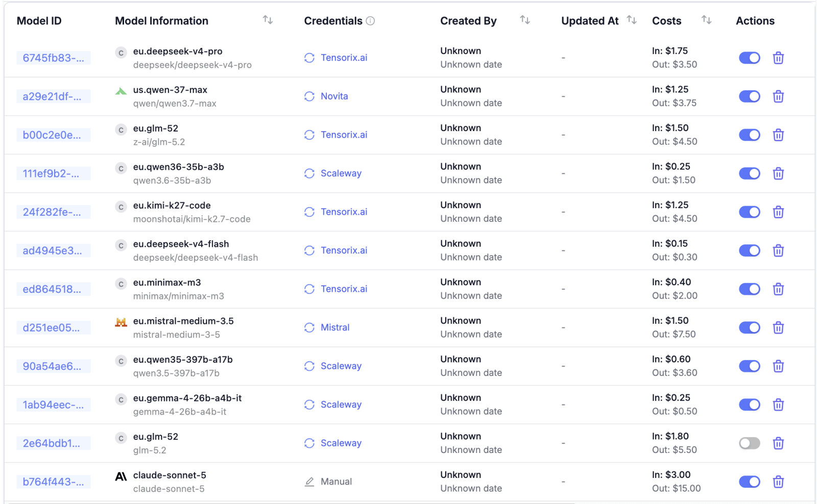The image size is (817, 504).
Task: Delete the eu.deepseek-v4-pro model
Action: [778, 58]
